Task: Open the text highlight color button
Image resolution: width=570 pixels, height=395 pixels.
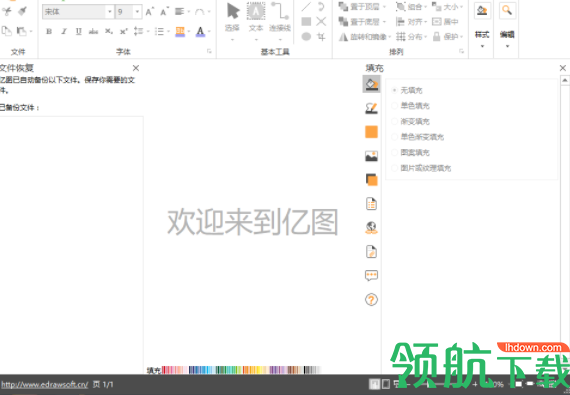Action: click(x=180, y=32)
